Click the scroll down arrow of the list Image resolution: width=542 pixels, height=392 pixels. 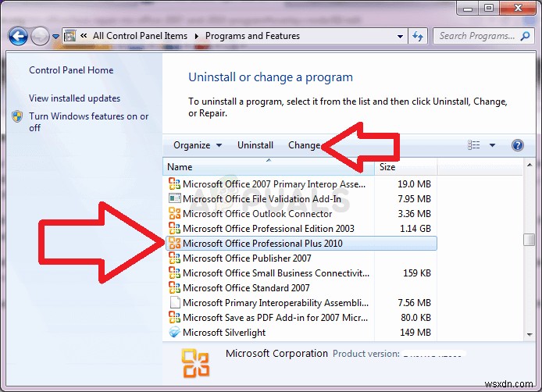pyautogui.click(x=530, y=335)
